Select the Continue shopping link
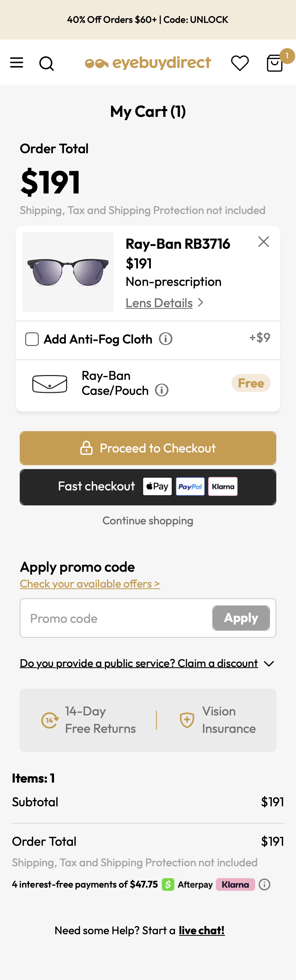 pos(148,520)
